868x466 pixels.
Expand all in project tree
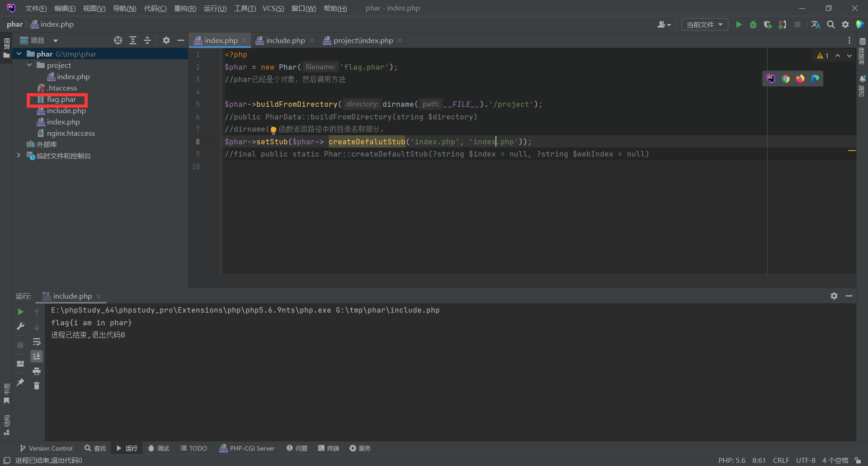[133, 40]
